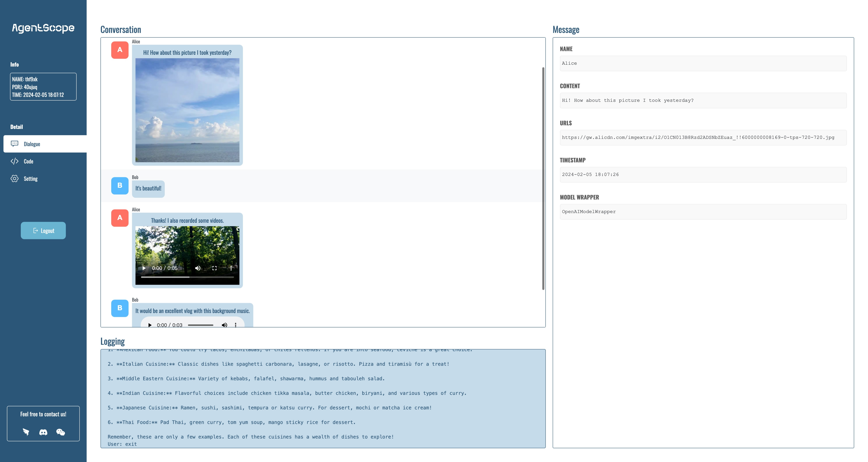Open video player three-dot options menu

pyautogui.click(x=231, y=268)
